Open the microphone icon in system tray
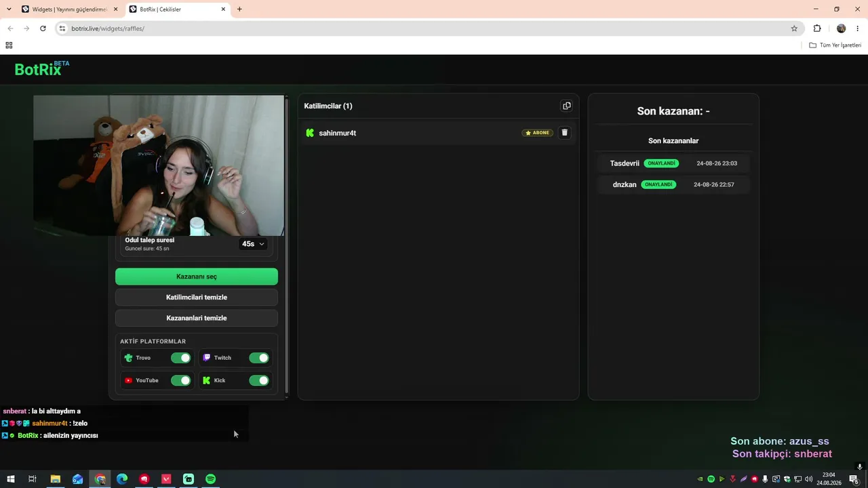The width and height of the screenshot is (868, 488). [x=766, y=479]
